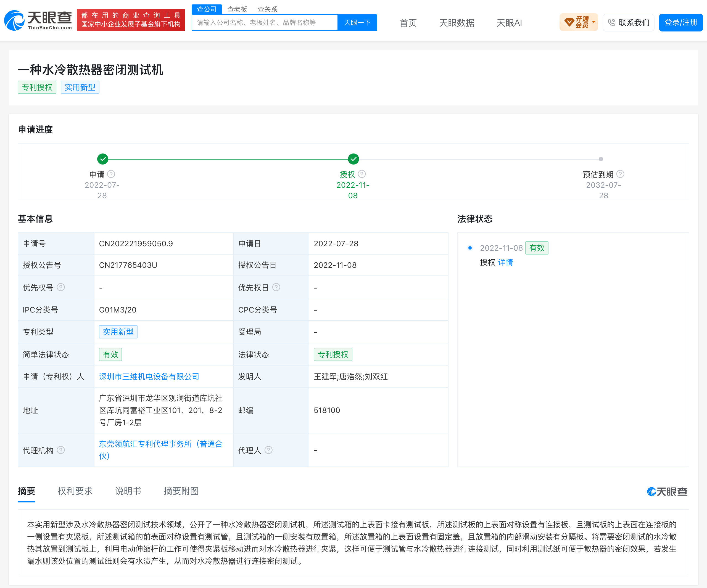Click the help icon next to 申请
This screenshot has height=588, width=707.
[111, 174]
